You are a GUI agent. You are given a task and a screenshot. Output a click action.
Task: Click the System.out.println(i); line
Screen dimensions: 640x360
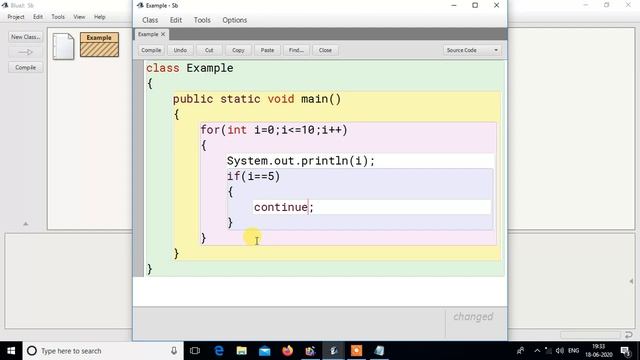301,161
